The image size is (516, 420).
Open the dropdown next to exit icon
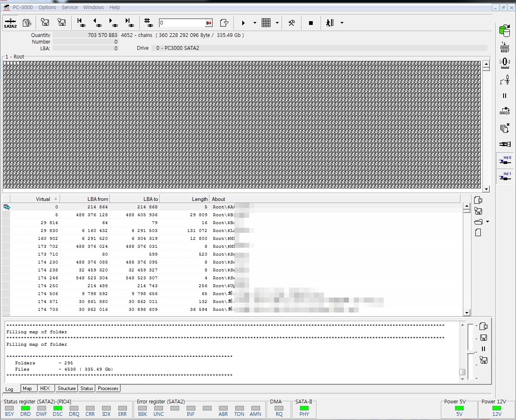click(x=342, y=23)
